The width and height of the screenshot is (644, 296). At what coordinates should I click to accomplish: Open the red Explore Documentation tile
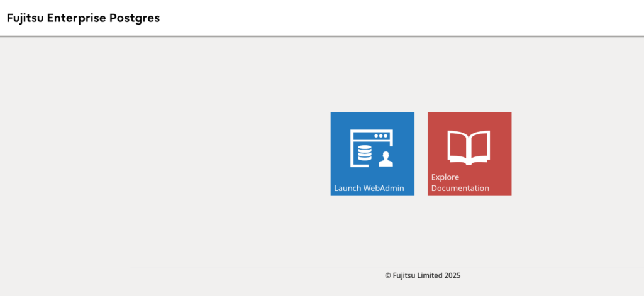(469, 154)
